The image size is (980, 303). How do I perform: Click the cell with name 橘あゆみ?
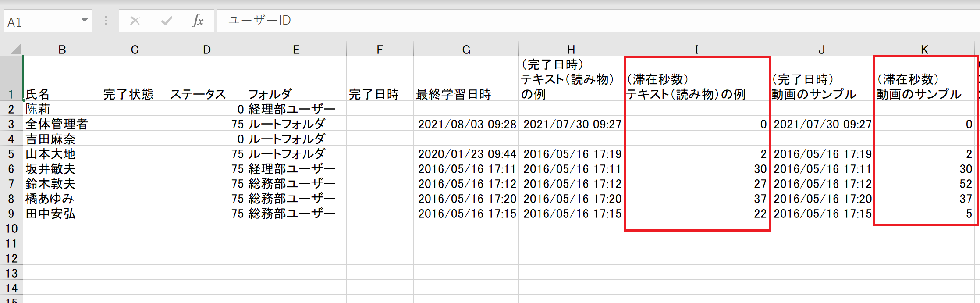(62, 198)
